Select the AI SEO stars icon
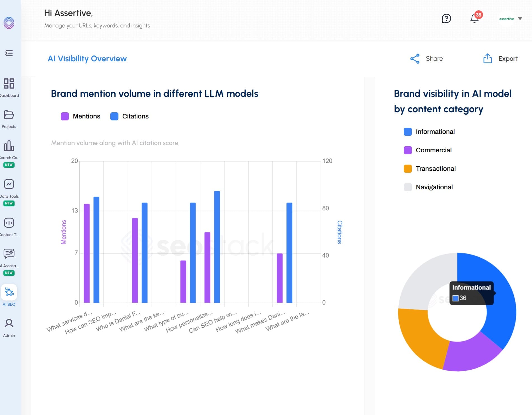 click(9, 292)
